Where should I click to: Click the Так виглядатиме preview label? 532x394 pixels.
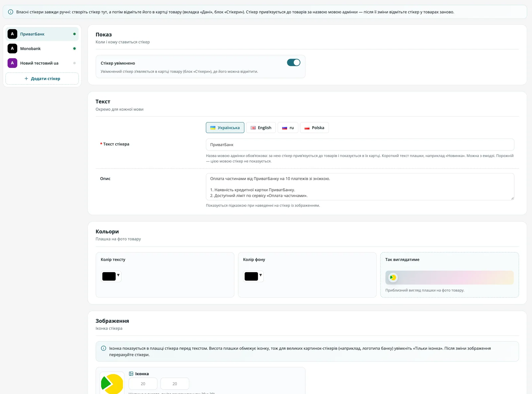[x=402, y=260]
